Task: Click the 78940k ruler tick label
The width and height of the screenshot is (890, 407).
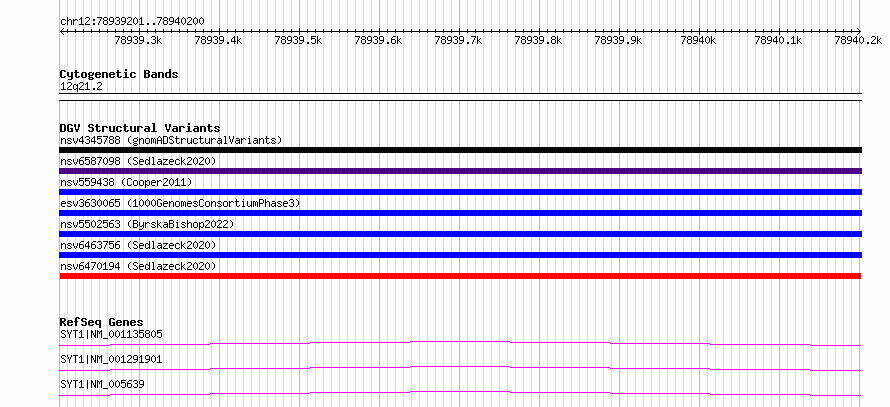Action: [x=698, y=40]
